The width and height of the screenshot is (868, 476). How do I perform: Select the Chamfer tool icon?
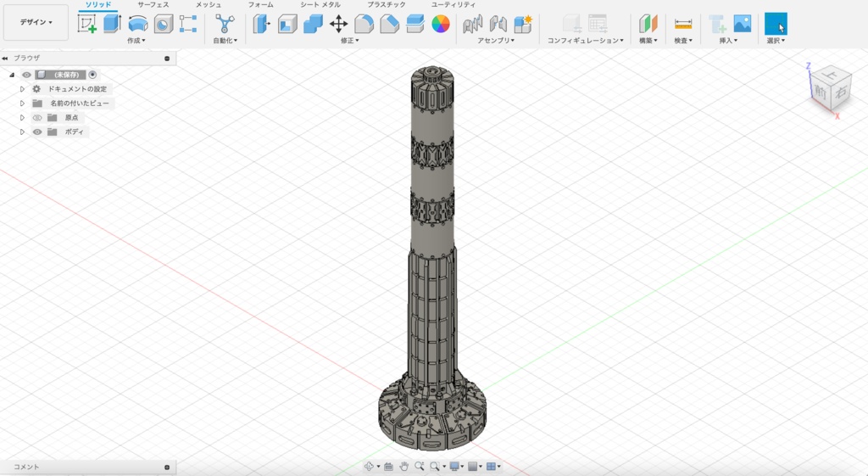[x=389, y=24]
